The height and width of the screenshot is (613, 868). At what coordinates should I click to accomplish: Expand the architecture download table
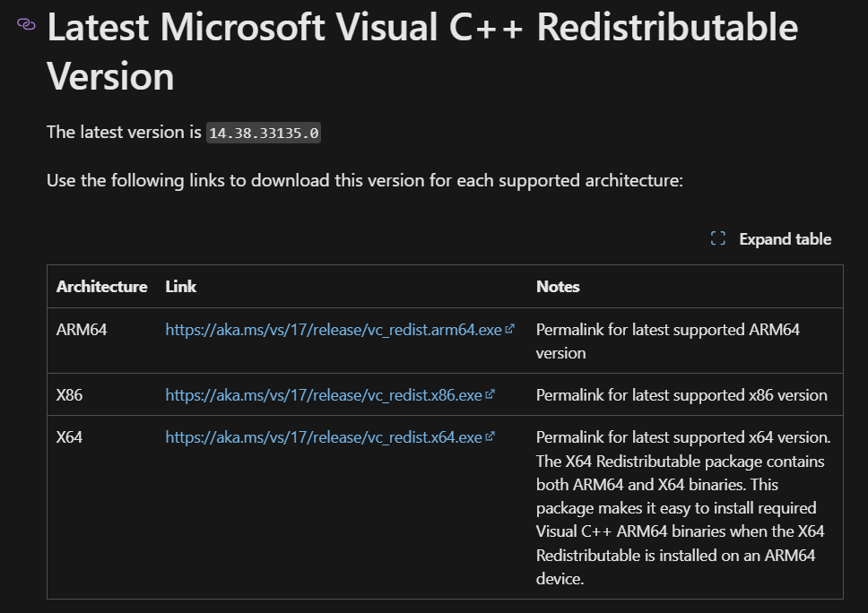[x=771, y=239]
